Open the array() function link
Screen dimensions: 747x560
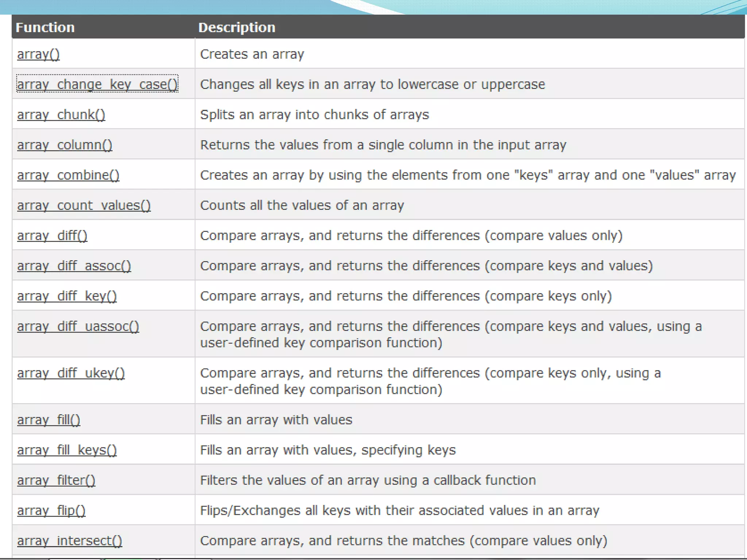tap(38, 54)
